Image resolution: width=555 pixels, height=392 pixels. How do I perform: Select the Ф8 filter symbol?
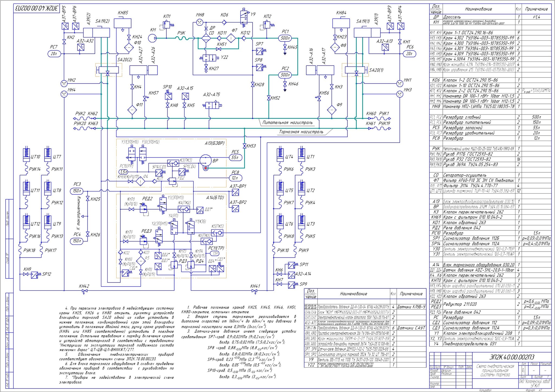coord(335,47)
